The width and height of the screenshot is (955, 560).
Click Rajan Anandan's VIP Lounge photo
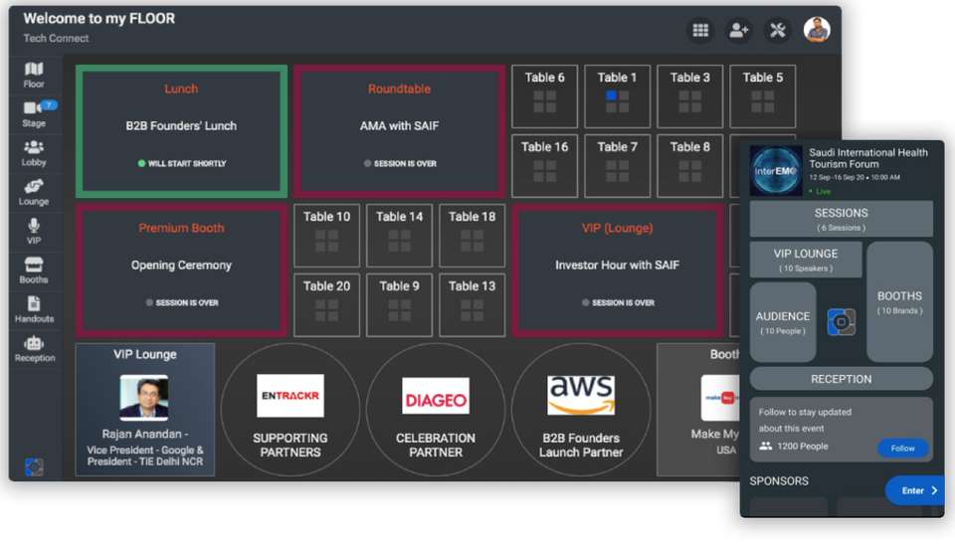coord(144,397)
